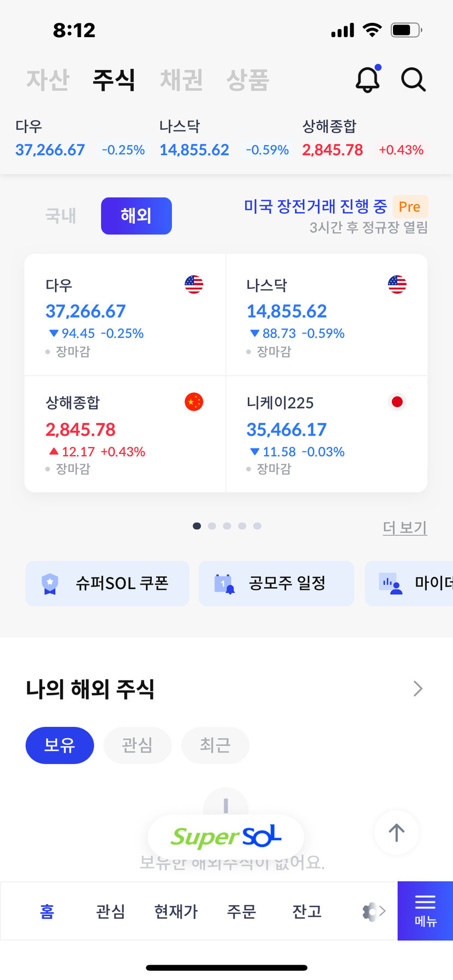Open 공모주 일정 calendar shortcut
453x980 pixels.
click(x=276, y=583)
